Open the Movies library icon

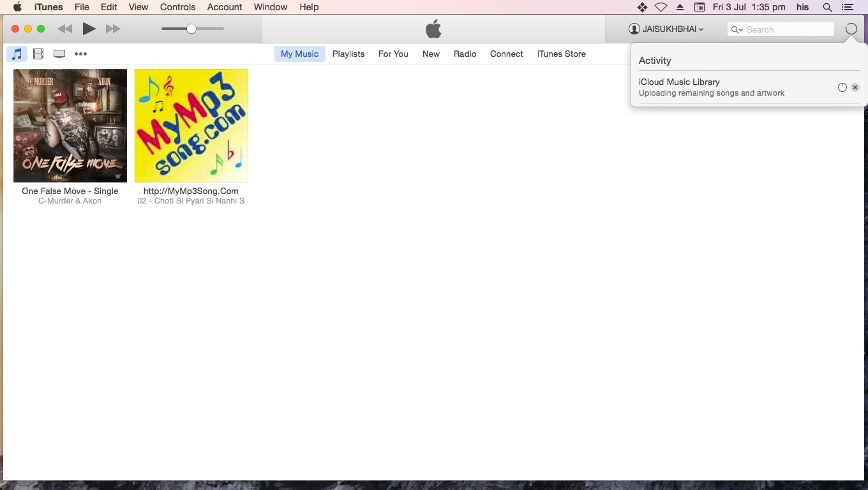[x=38, y=54]
